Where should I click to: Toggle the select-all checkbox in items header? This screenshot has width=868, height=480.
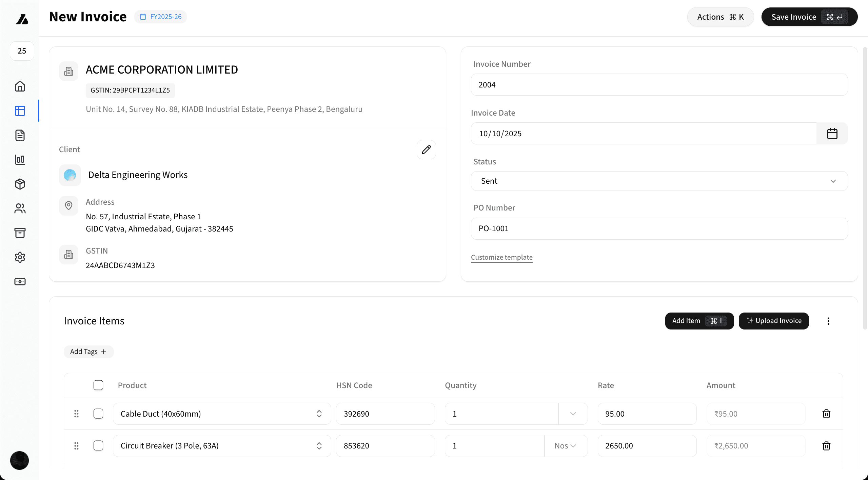click(x=98, y=385)
